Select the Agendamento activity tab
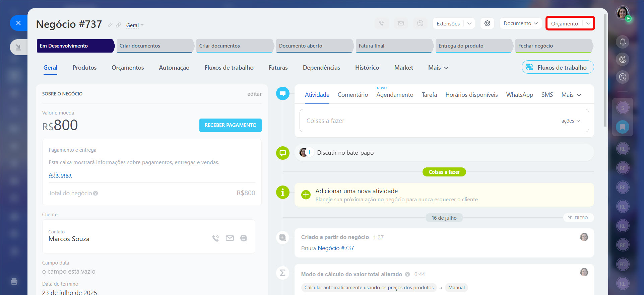Viewport: 644px width, 295px height. 395,95
